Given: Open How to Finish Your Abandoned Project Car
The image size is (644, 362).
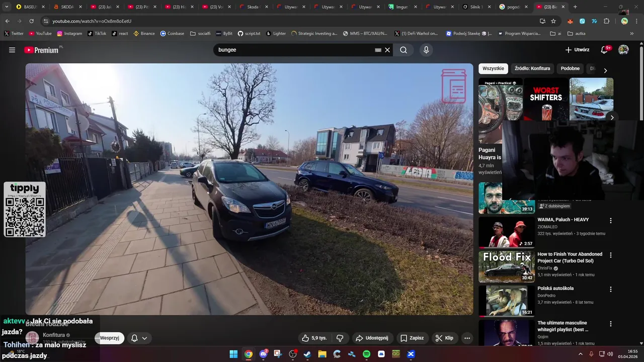Looking at the screenshot, I should [x=570, y=257].
